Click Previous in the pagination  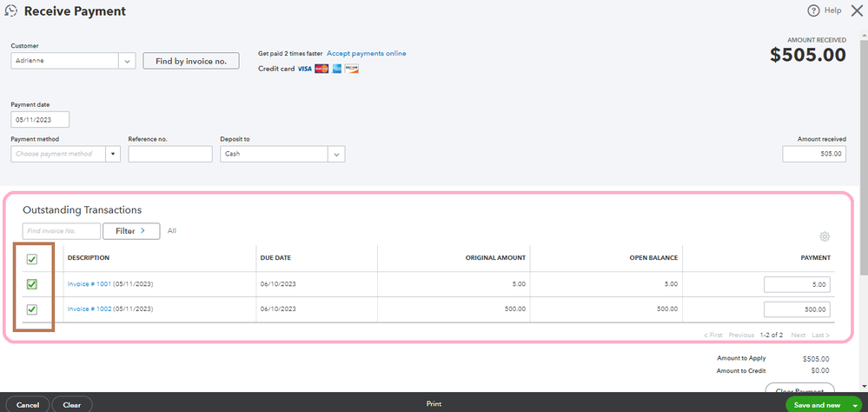(x=741, y=335)
